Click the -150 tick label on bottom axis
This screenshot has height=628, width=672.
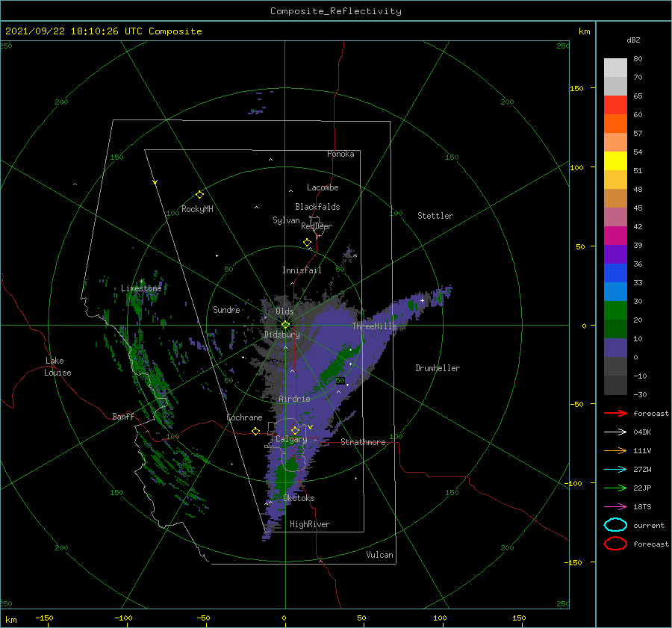44,618
